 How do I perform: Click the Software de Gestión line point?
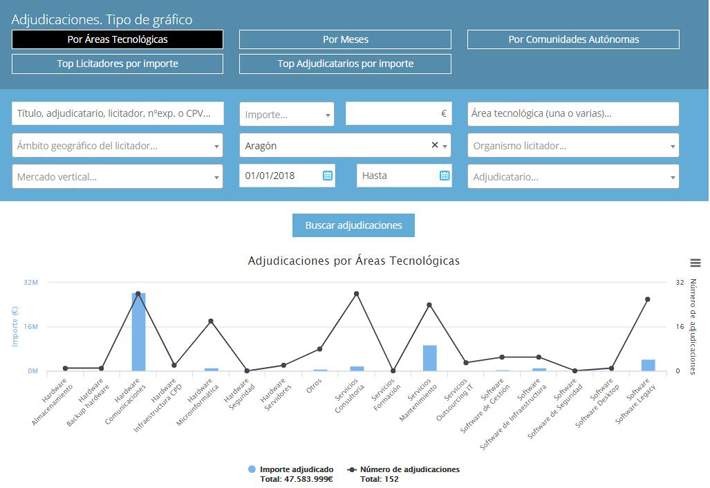click(x=502, y=357)
